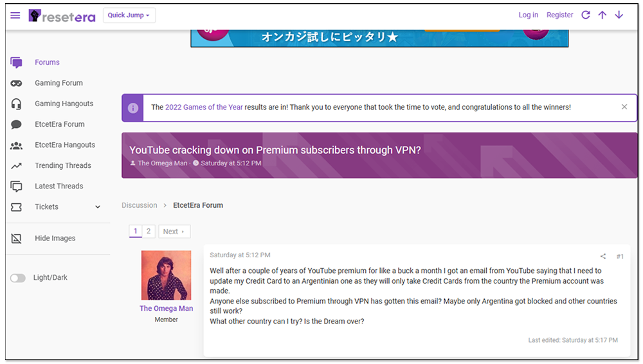The height and width of the screenshot is (364, 643).
Task: Open the Quick Jump dropdown
Action: 129,15
